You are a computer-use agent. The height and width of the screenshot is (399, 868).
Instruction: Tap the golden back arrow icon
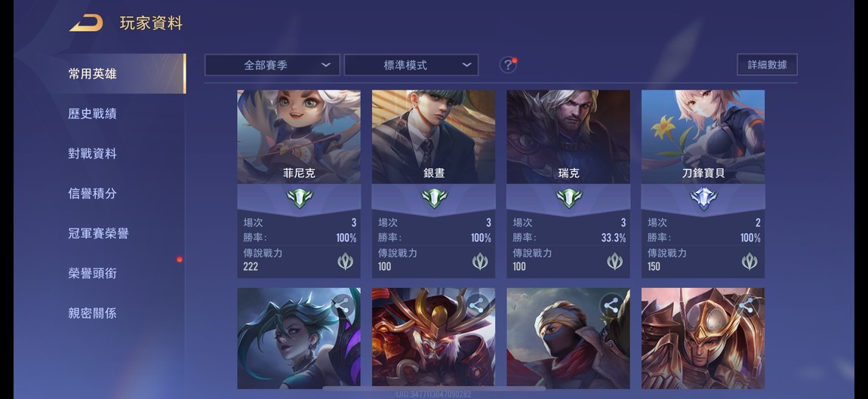tap(86, 23)
